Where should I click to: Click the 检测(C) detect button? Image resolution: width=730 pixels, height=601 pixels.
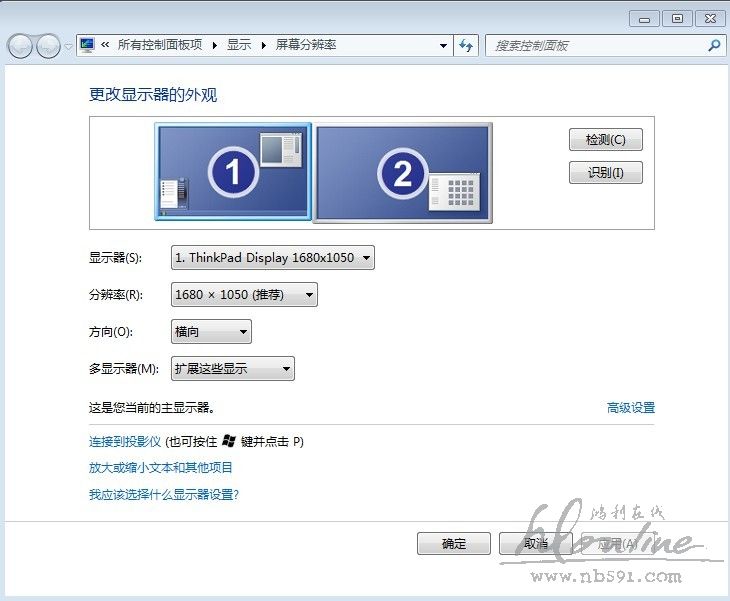pos(606,140)
